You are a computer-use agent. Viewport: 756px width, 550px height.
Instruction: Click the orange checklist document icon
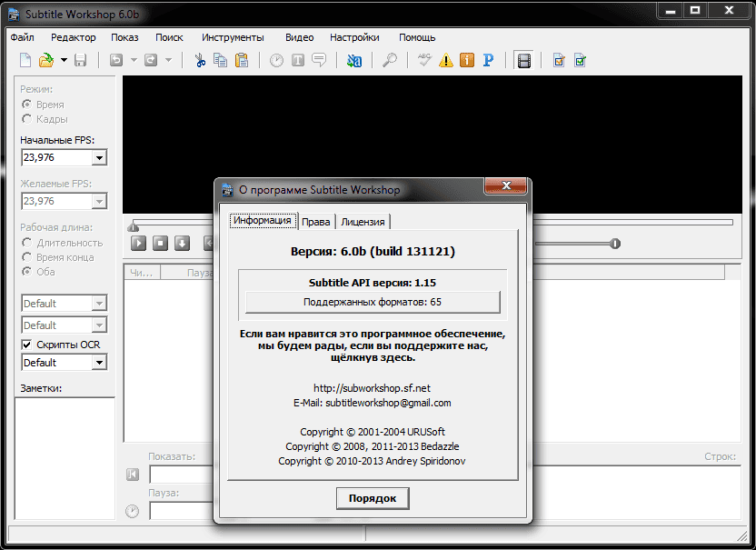point(559,60)
